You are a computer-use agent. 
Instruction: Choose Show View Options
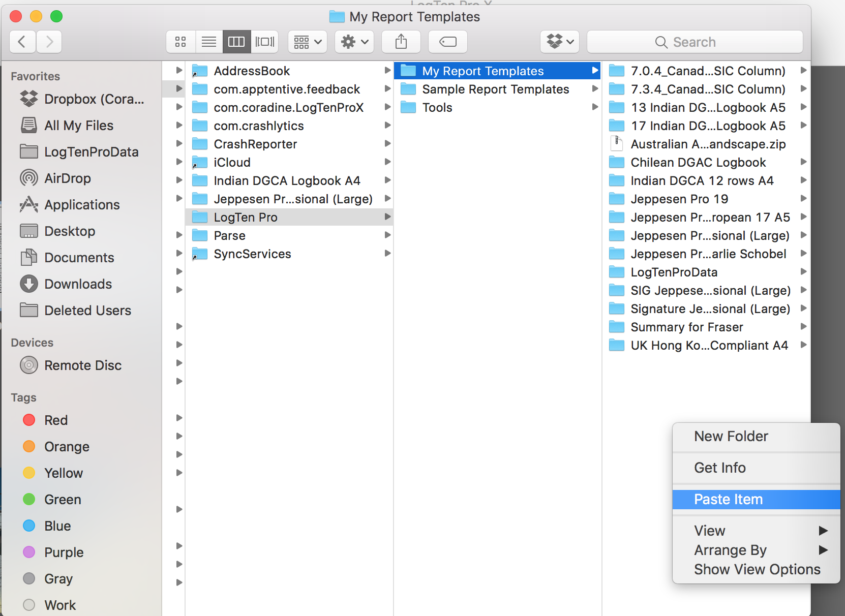coord(756,569)
